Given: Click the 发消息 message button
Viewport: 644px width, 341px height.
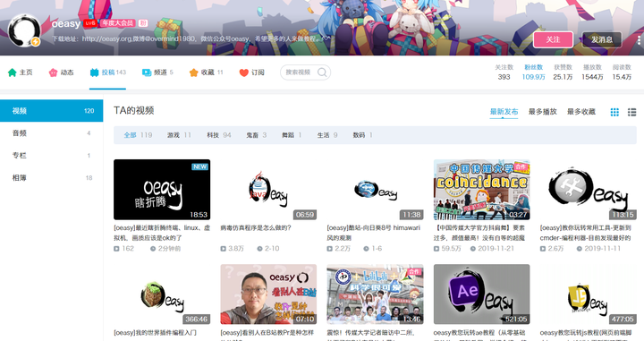Looking at the screenshot, I should click(x=602, y=39).
